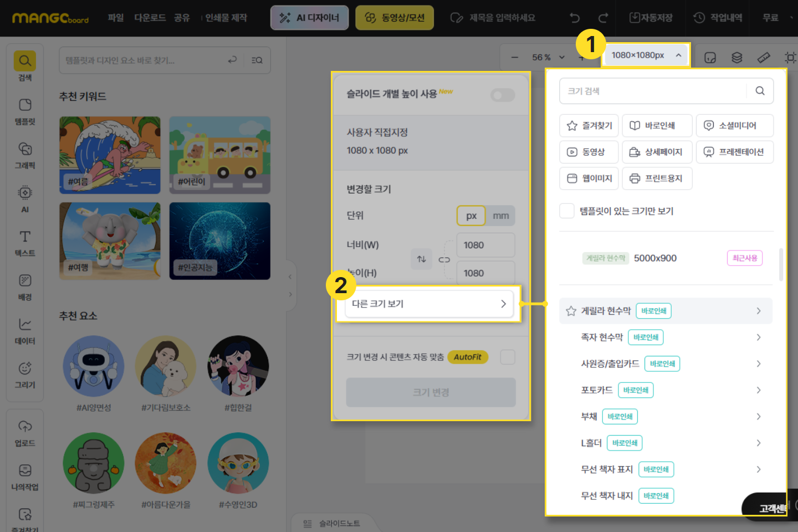Open the 56 % zoom dropdown
The image size is (798, 532).
[x=548, y=57]
